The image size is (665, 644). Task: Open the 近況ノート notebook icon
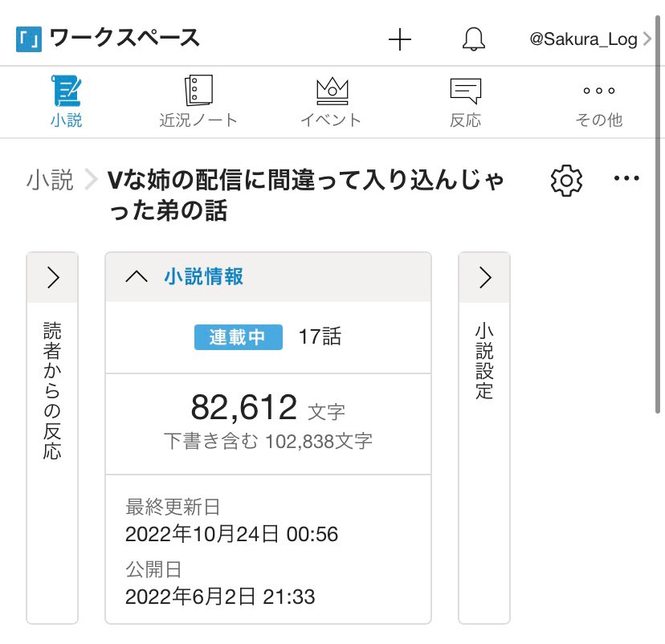point(198,92)
